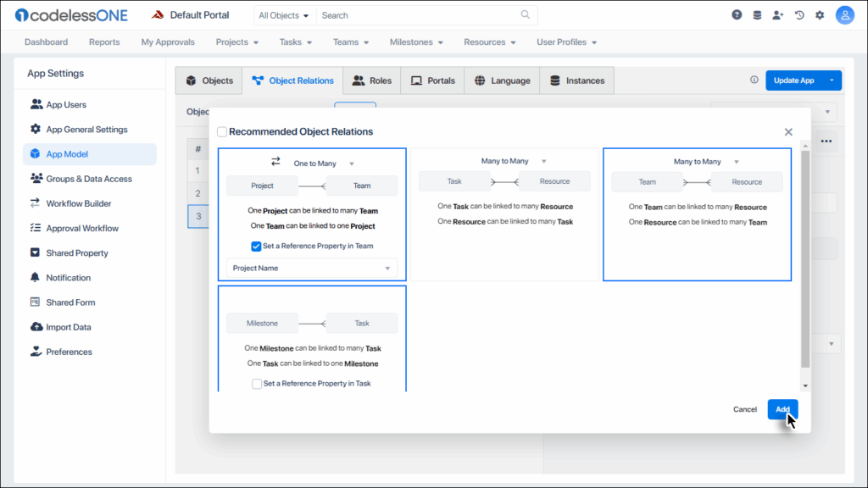868x488 pixels.
Task: Open the history clock icon
Action: 798,15
